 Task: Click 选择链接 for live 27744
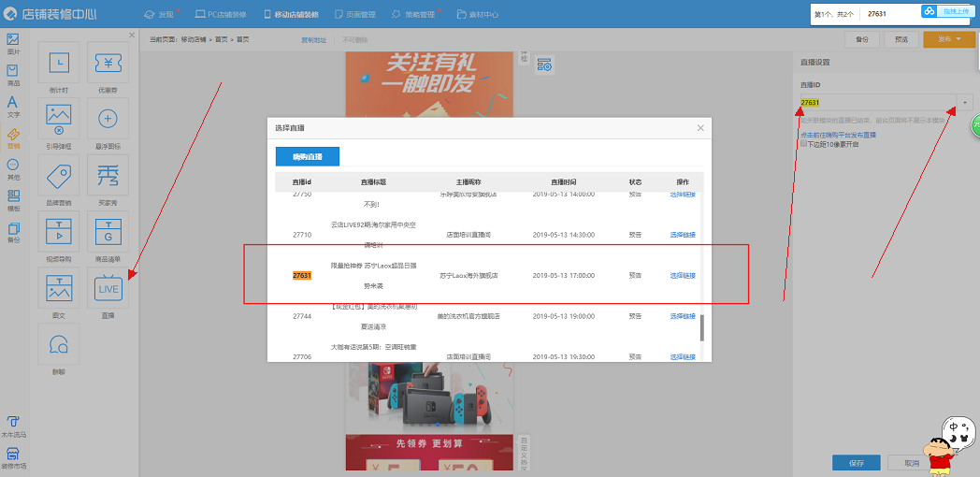pyautogui.click(x=683, y=316)
